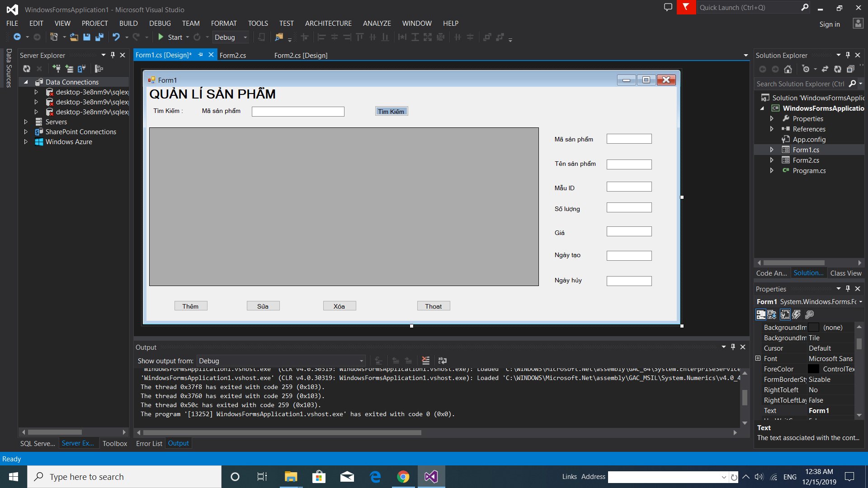Click the Search Solution Explorer field
This screenshot has height=488, width=868.
tap(800, 84)
